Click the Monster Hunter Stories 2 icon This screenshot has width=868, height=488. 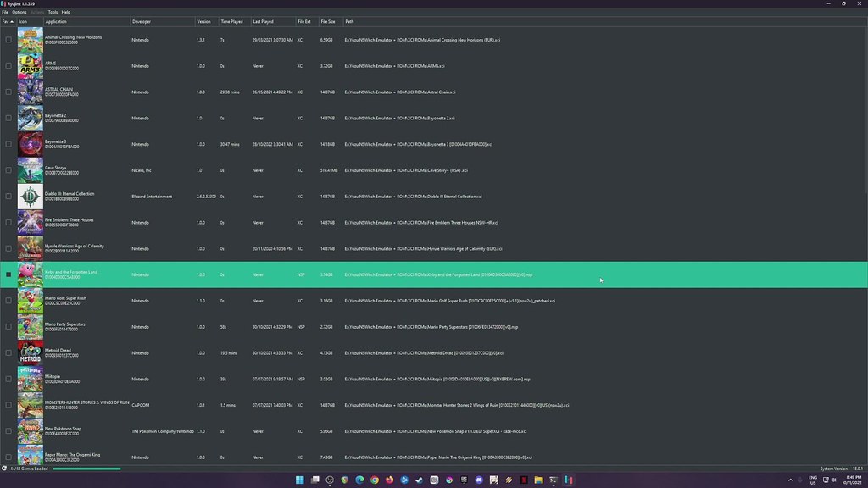[x=30, y=405]
